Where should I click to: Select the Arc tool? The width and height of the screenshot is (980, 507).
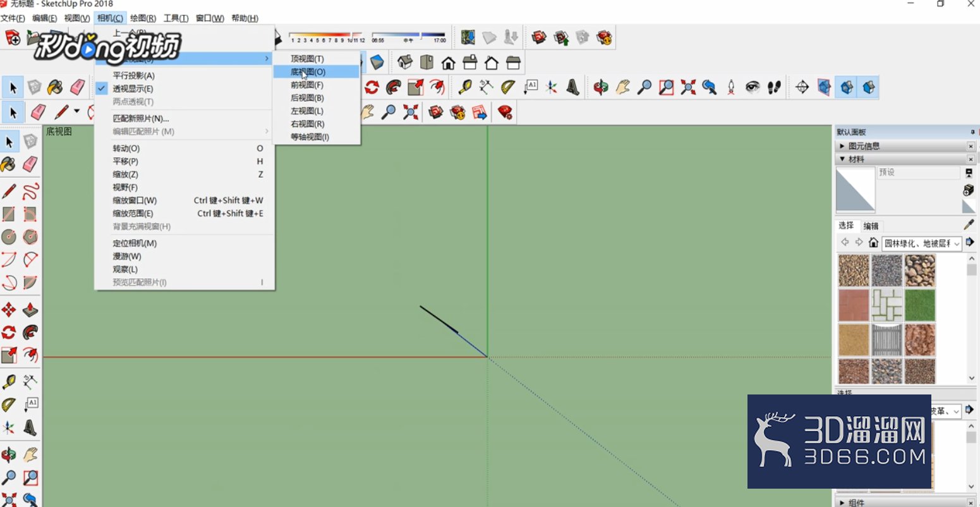click(9, 259)
